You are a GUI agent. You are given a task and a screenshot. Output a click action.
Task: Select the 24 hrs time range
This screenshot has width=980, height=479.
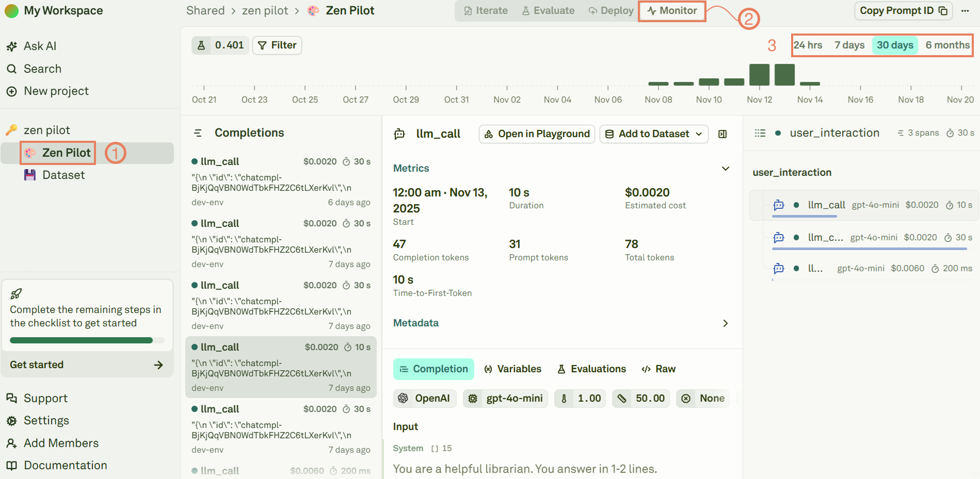point(808,45)
